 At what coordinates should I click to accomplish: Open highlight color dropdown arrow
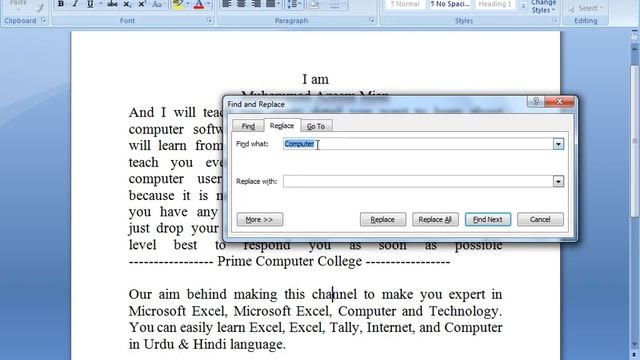coord(188,4)
